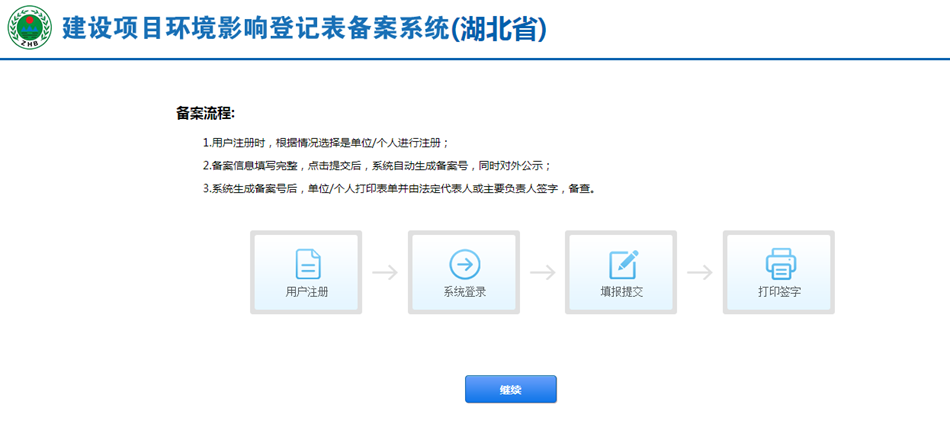Click the green ZHB logo emblem
Viewport: 950px width, 447px height.
pos(29,28)
